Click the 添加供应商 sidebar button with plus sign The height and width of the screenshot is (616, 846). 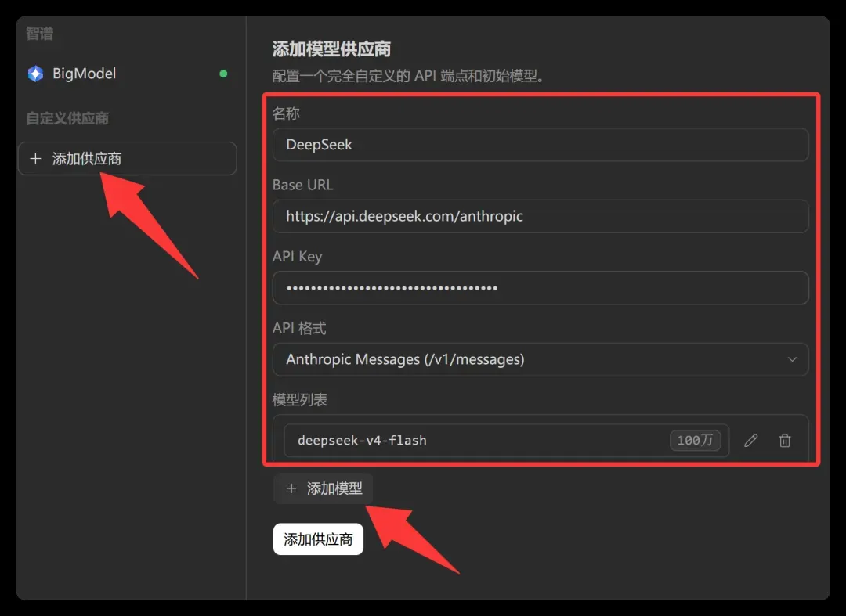coord(128,158)
